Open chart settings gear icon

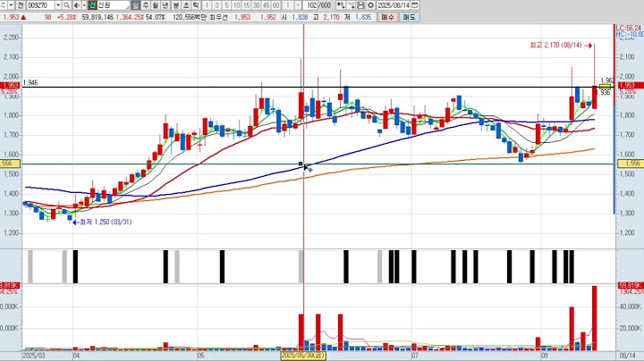tap(371, 5)
